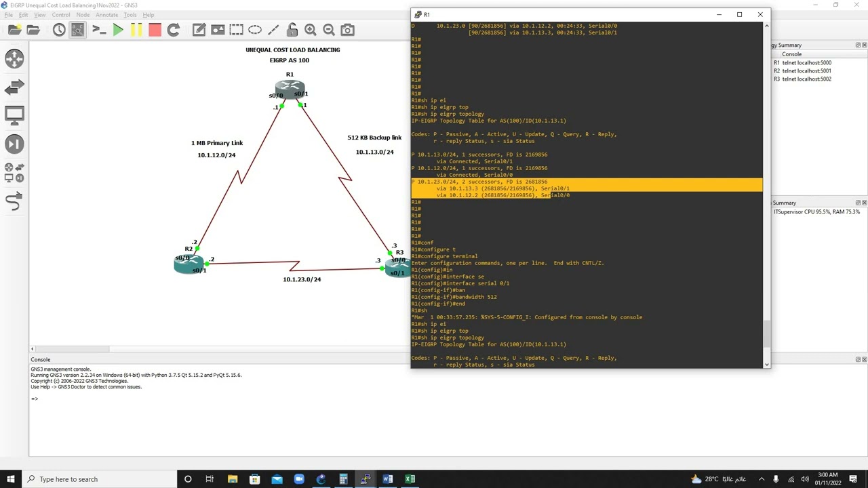This screenshot has width=868, height=488.
Task: Browse end devices monitor icon
Action: click(14, 115)
